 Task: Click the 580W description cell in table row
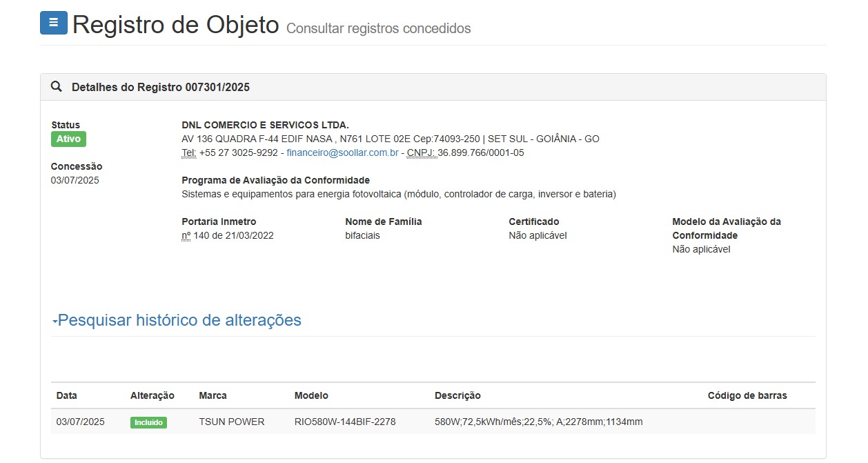(538, 422)
